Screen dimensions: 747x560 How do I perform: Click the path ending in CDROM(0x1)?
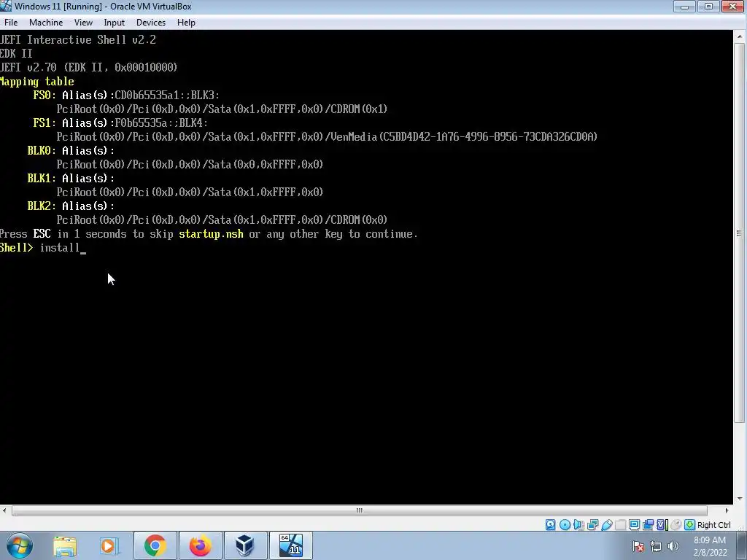[222, 109]
